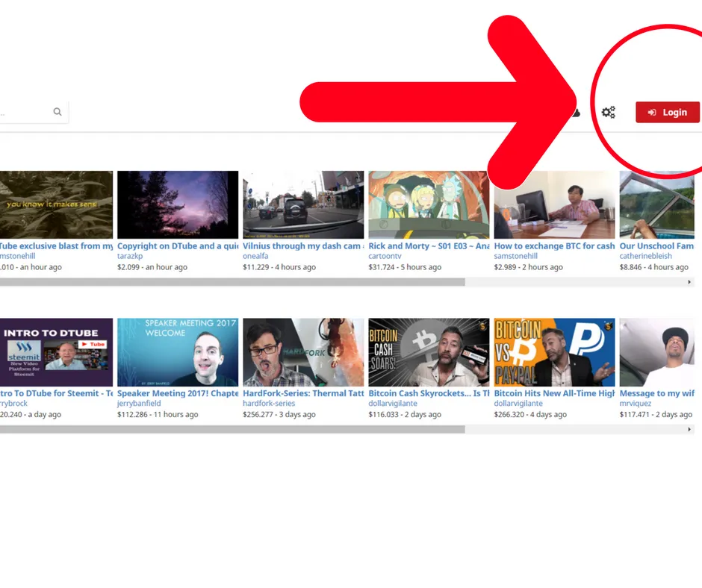Open 'Copyright on DTube' video title
Viewport: 702px width, 588px height.
click(x=178, y=246)
